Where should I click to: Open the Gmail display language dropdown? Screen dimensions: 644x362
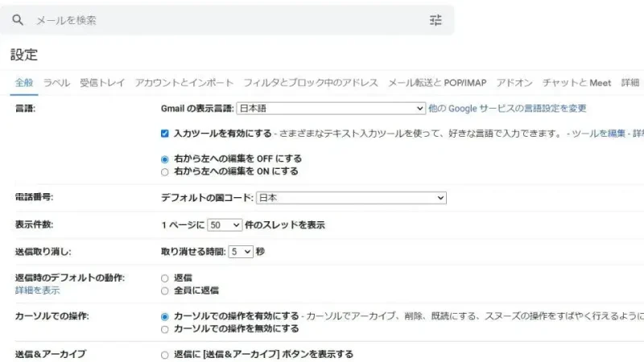[x=330, y=108]
